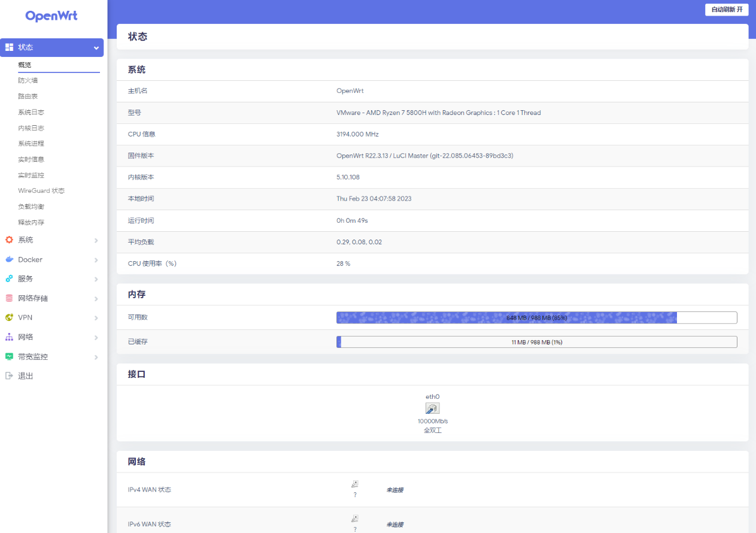Click the Docker sidebar menu label
Viewport: 756px width, 533px height.
pyautogui.click(x=30, y=259)
